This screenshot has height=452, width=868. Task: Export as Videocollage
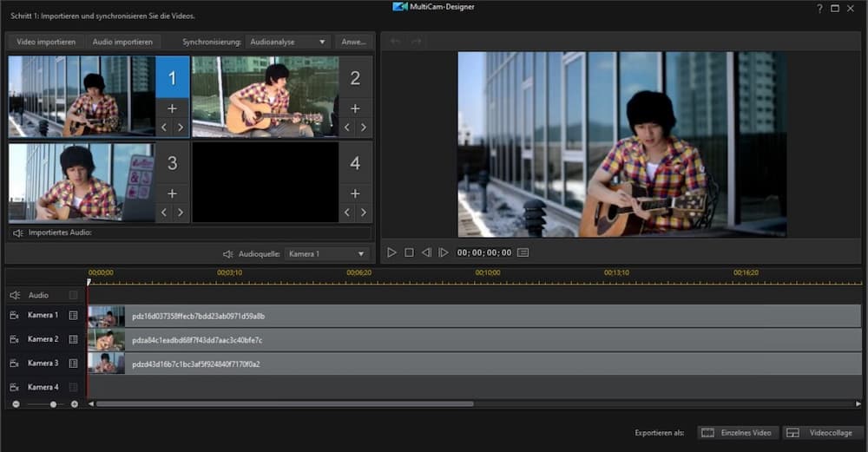coord(822,433)
